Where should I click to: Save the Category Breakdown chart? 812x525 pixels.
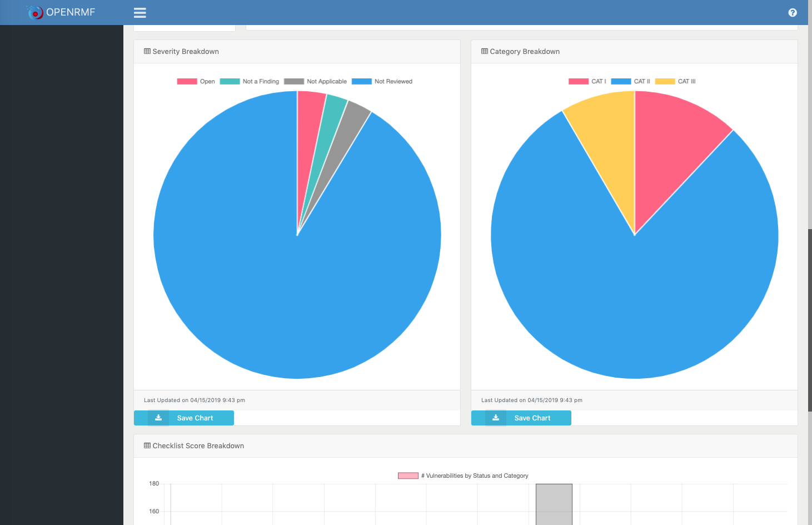(521, 418)
